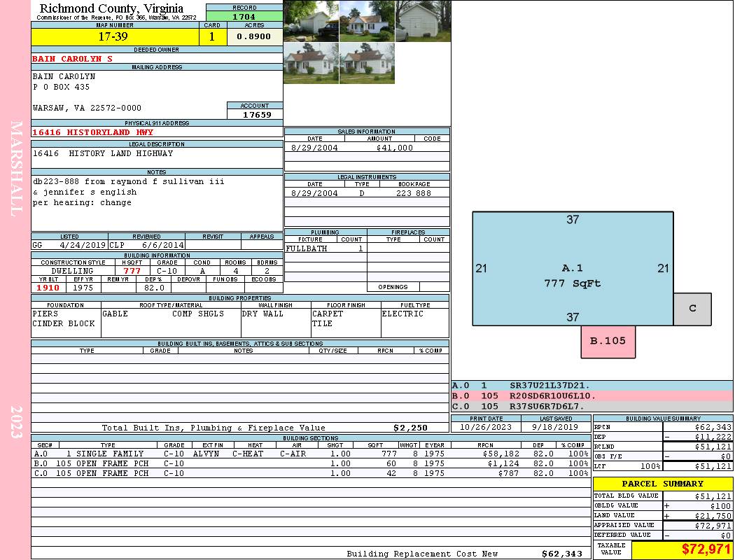Click the green record number 1704
735x560 pixels.
tap(244, 17)
